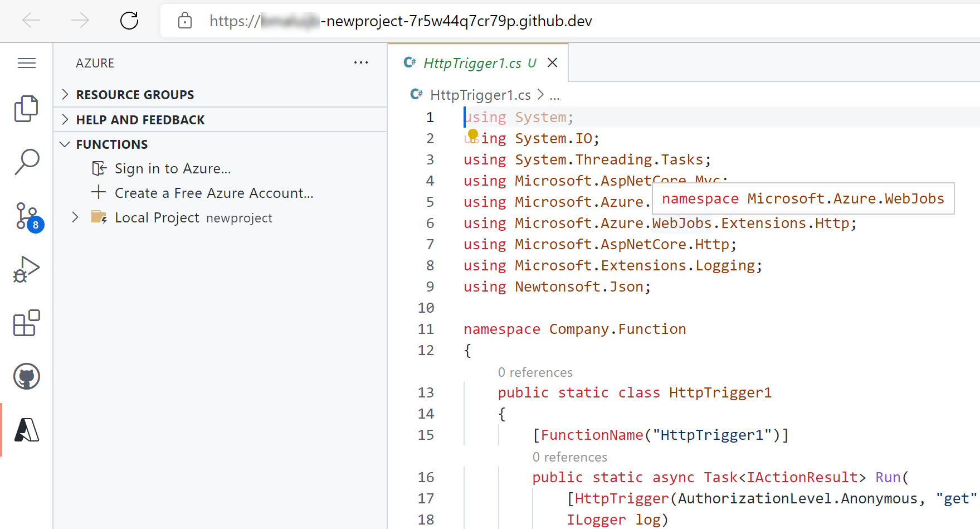Click the lightbulb quick-fix icon
980x529 pixels.
[473, 135]
